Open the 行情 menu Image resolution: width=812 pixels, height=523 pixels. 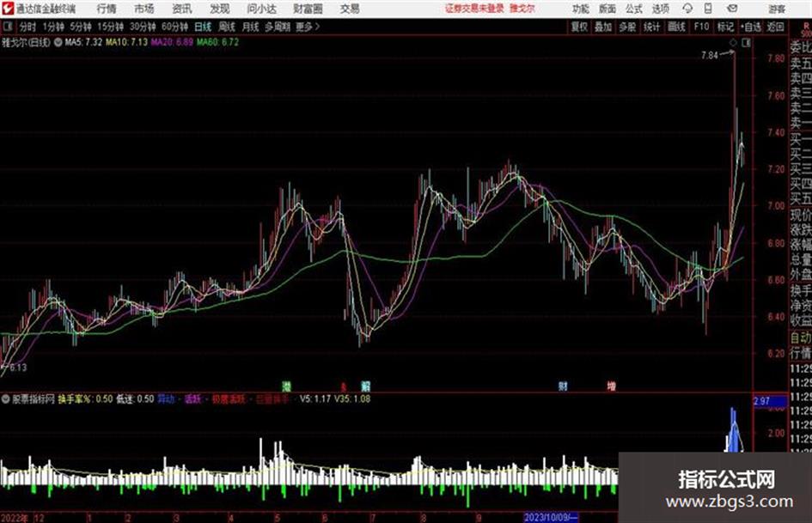[107, 9]
